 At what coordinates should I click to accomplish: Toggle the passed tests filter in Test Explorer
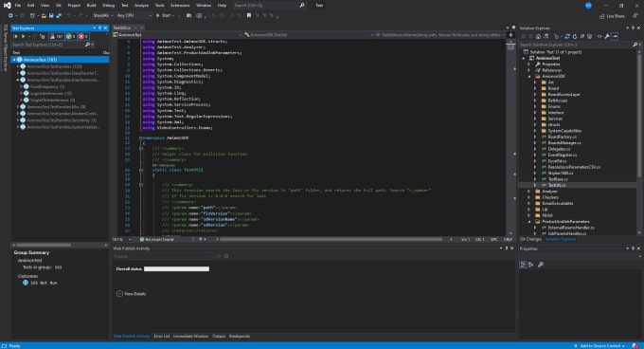[x=71, y=36]
